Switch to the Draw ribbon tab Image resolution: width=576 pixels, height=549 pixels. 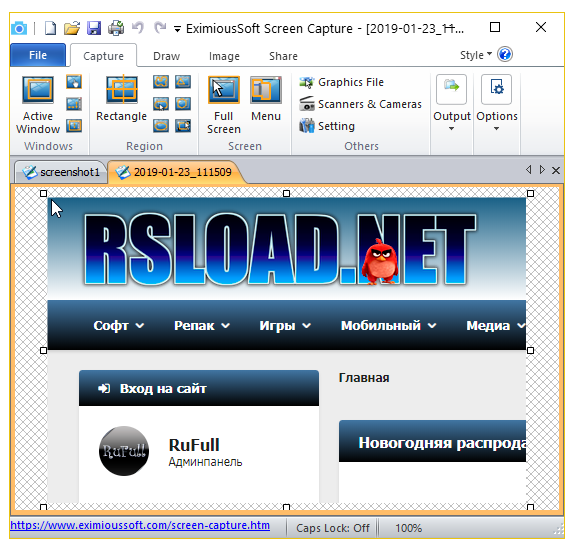click(x=166, y=56)
